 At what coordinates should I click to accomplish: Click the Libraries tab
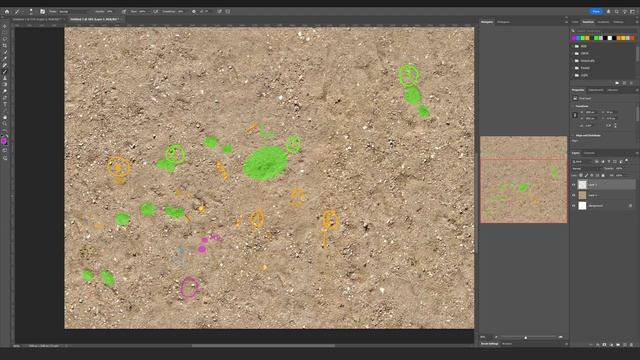coord(613,90)
